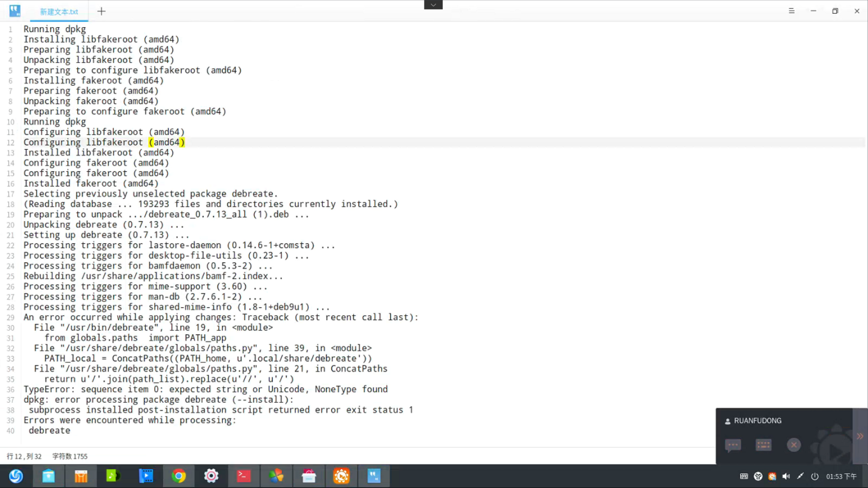Click 'from globals.paths import PATH_app' line
Screen dimensions: 868x488
tap(135, 338)
